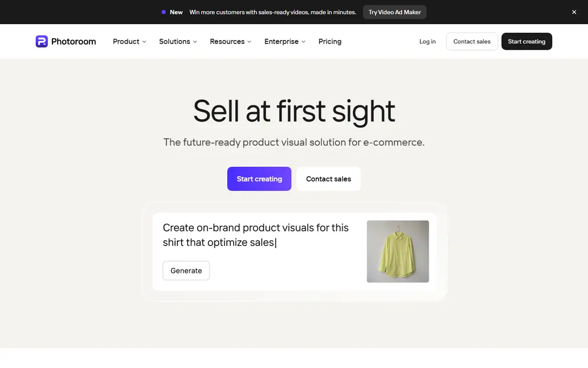Click the Win more customers banner text
Viewport: 588px width, 368px height.
coord(273,12)
